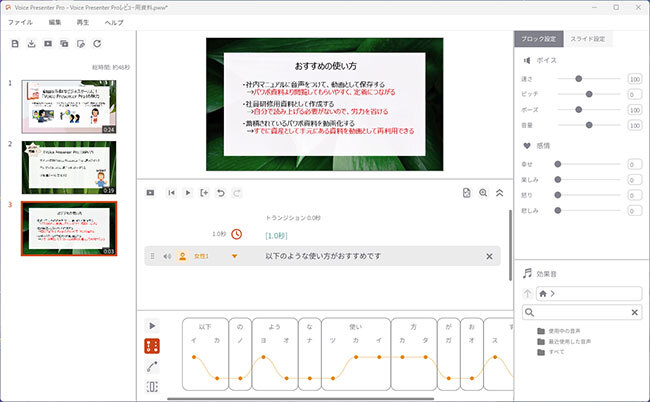Click the new document icon in top toolbar
Image resolution: width=650 pixels, height=402 pixels.
pos(14,43)
